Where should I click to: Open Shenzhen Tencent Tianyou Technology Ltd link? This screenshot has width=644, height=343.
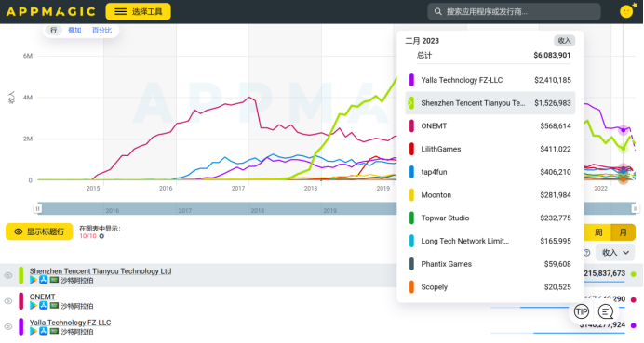click(101, 271)
